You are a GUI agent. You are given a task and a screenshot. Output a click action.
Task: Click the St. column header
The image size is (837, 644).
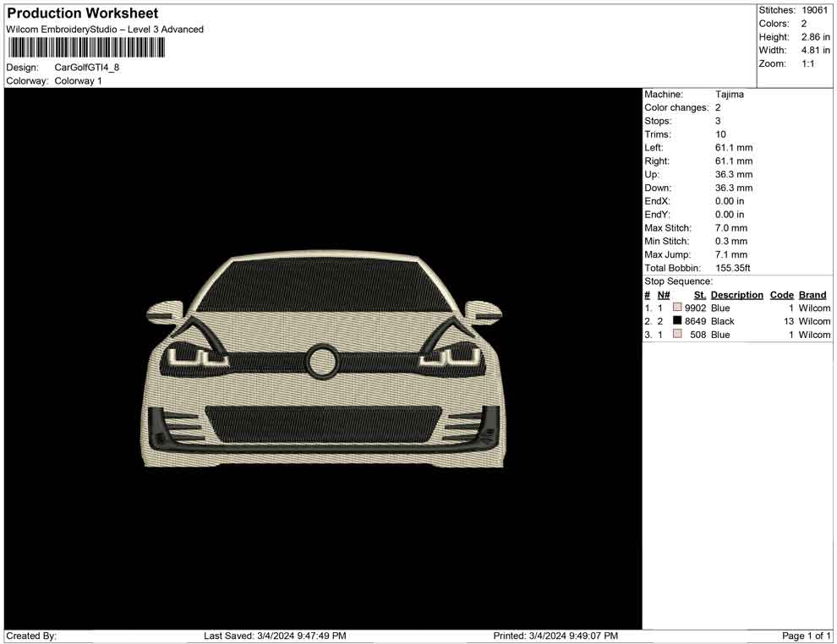click(699, 295)
